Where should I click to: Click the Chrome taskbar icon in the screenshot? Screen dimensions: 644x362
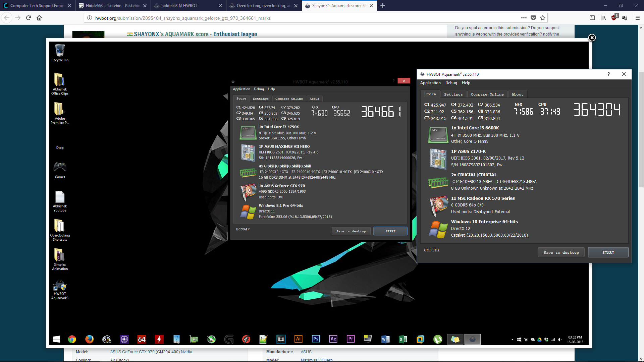[x=72, y=339]
